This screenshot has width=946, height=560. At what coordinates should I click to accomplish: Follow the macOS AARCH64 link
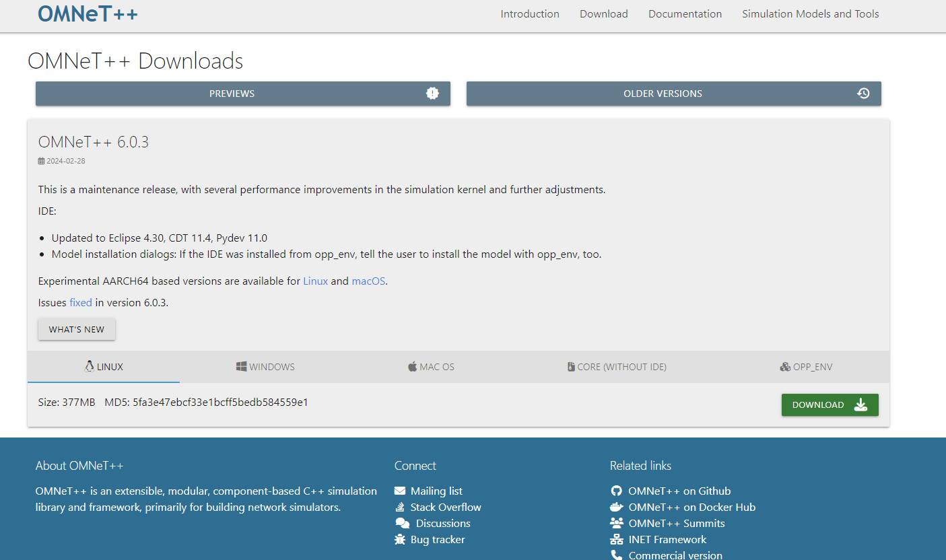pyautogui.click(x=368, y=281)
